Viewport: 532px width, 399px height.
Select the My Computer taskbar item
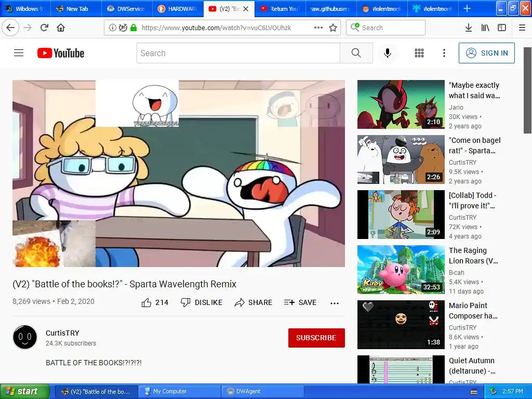coord(180,391)
